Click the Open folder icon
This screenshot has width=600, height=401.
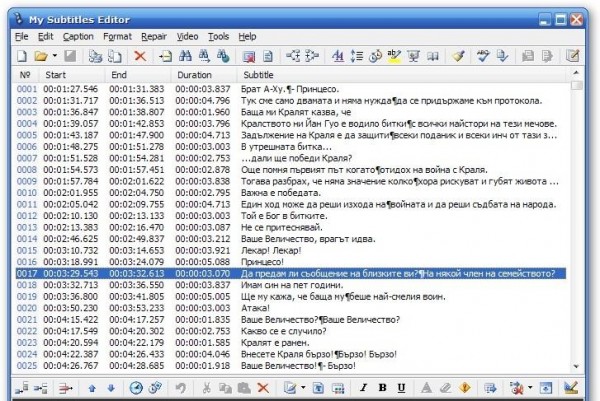(41, 56)
